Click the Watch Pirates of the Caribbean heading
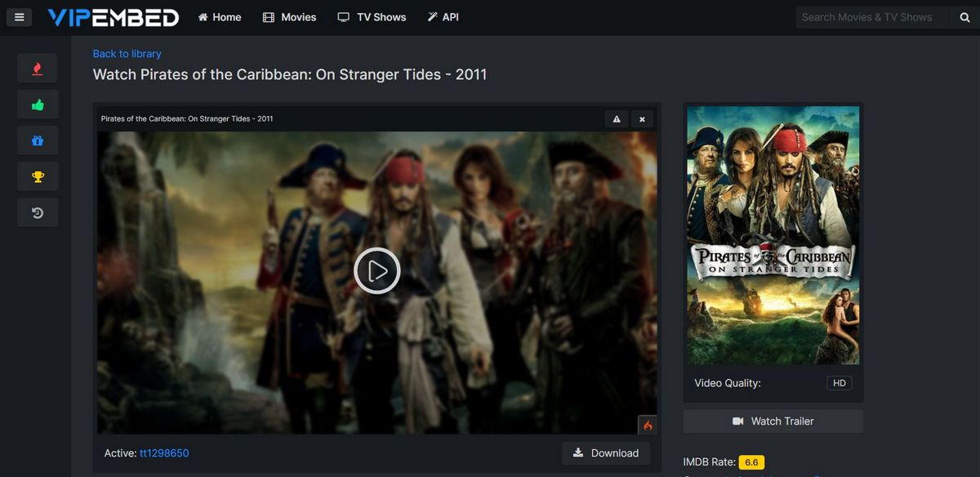 click(290, 74)
